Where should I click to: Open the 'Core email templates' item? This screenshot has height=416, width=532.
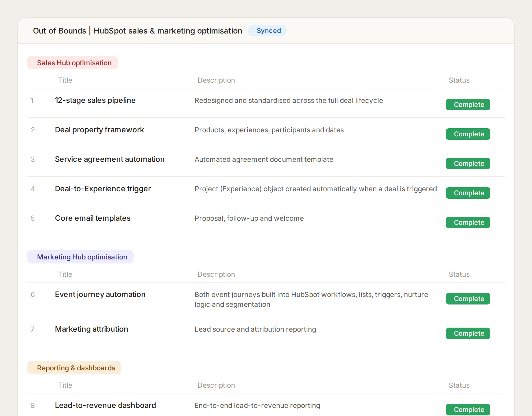[x=93, y=218]
